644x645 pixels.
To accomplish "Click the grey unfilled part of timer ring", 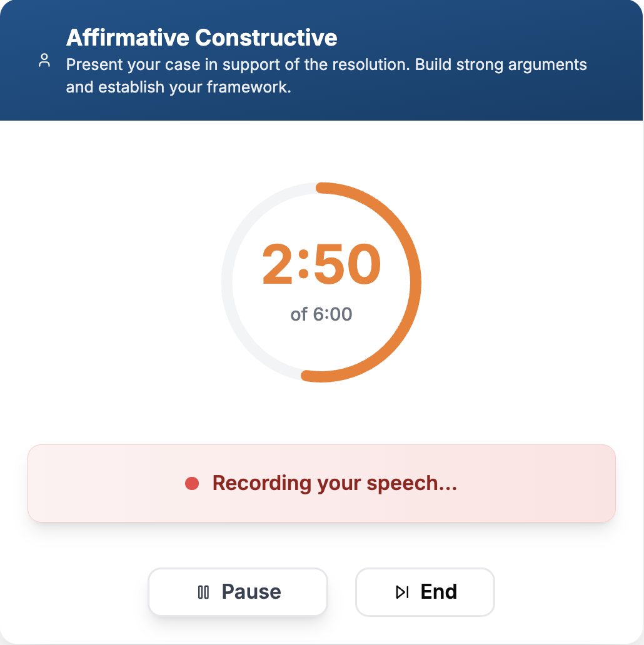I will (227, 281).
